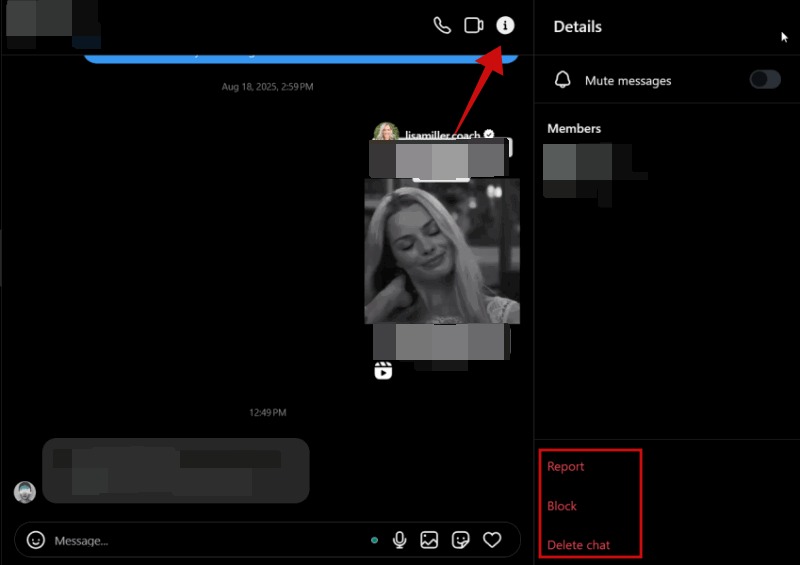Start a video call with the camera icon
The width and height of the screenshot is (800, 565).
(474, 26)
